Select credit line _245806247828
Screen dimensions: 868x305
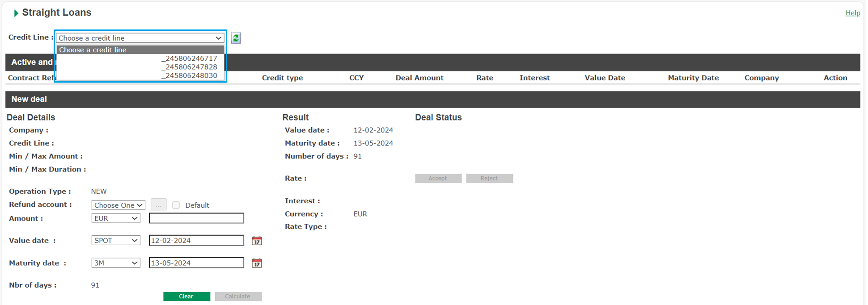[x=189, y=67]
